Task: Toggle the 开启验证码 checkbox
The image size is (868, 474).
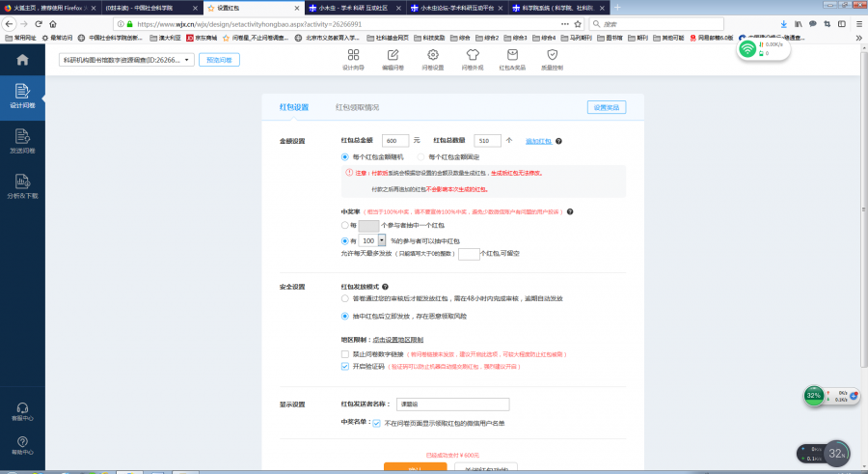Action: [x=346, y=367]
